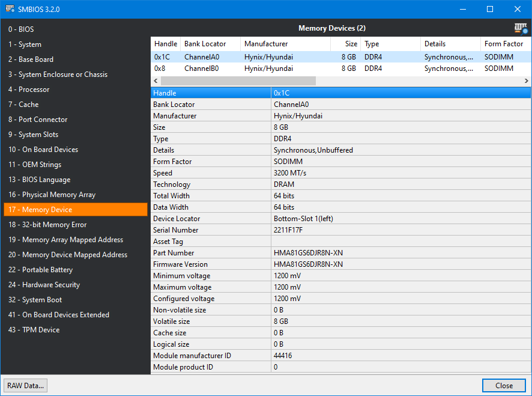Click the Form Factor value SODIMM in details
The image size is (532, 396).
pyautogui.click(x=288, y=162)
